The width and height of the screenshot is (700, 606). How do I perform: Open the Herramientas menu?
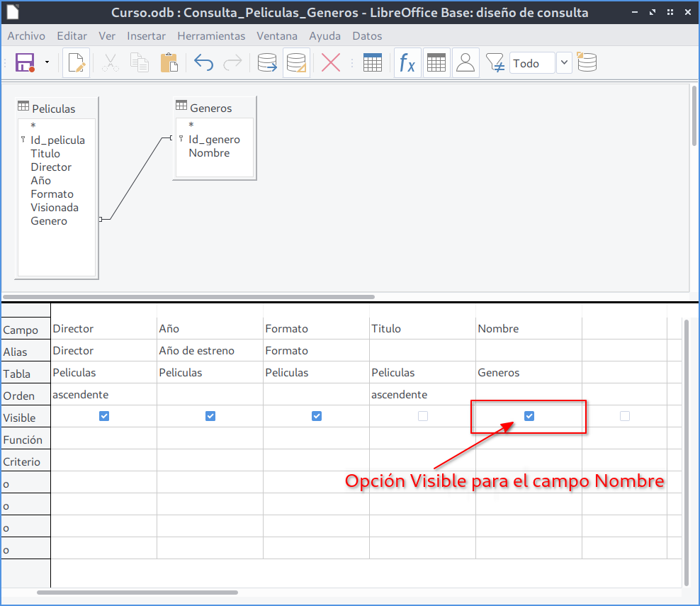click(x=211, y=36)
